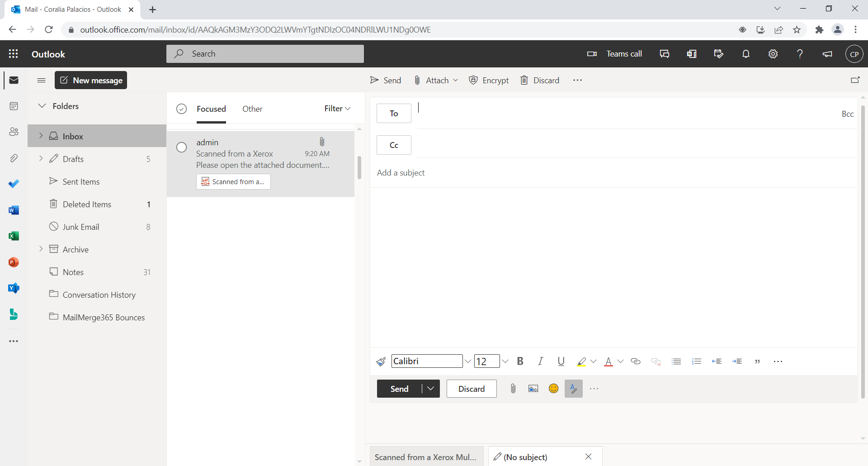Toggle the formatting options button
Screen dimensions: 868x466
574,389
